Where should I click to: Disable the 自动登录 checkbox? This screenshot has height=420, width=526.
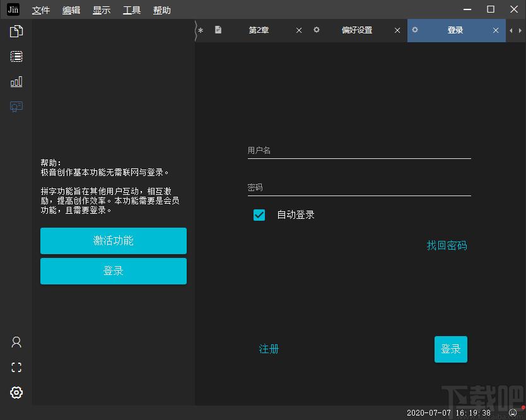point(259,214)
